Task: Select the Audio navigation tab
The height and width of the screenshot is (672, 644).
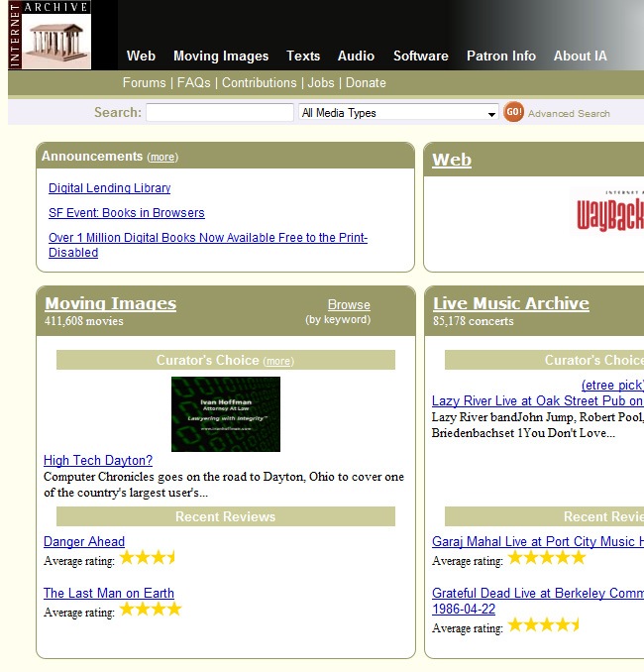Action: (x=356, y=56)
